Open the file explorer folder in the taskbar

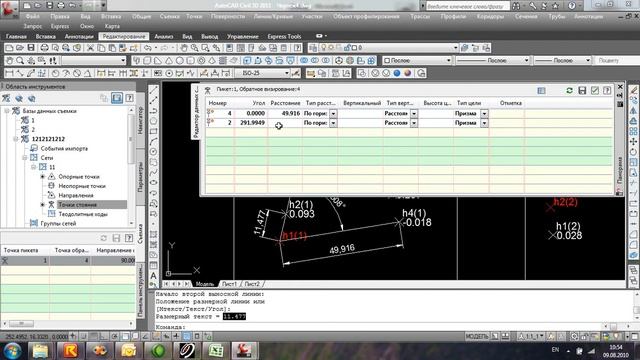[40, 350]
